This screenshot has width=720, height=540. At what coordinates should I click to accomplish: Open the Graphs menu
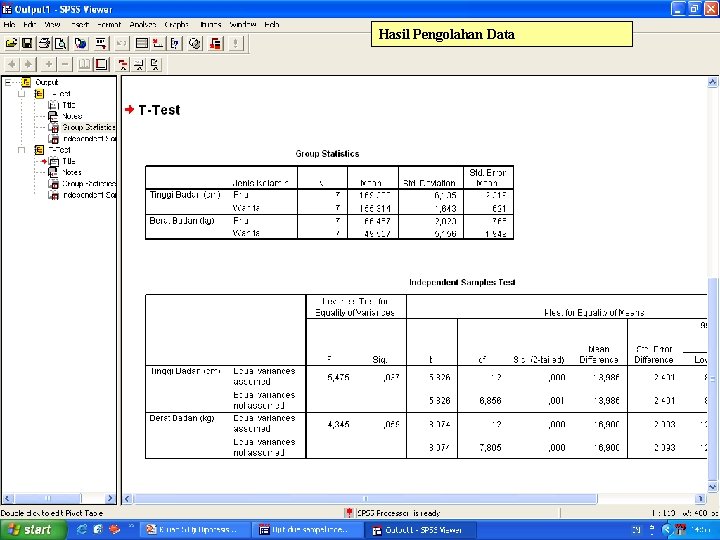177,24
